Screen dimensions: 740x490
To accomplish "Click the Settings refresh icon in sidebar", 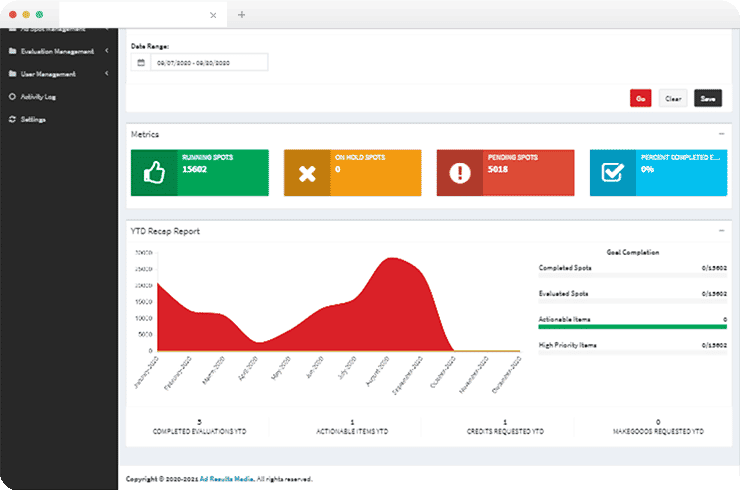I will tap(12, 120).
